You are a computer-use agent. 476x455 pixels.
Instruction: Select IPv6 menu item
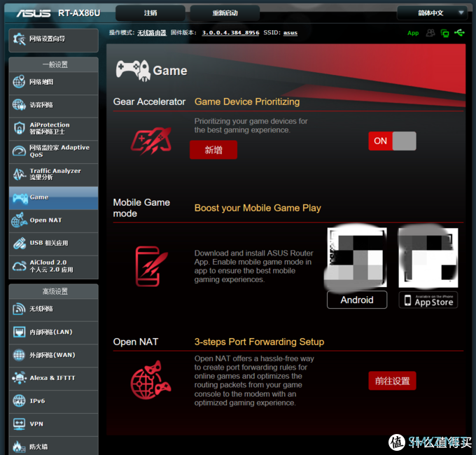(x=54, y=402)
